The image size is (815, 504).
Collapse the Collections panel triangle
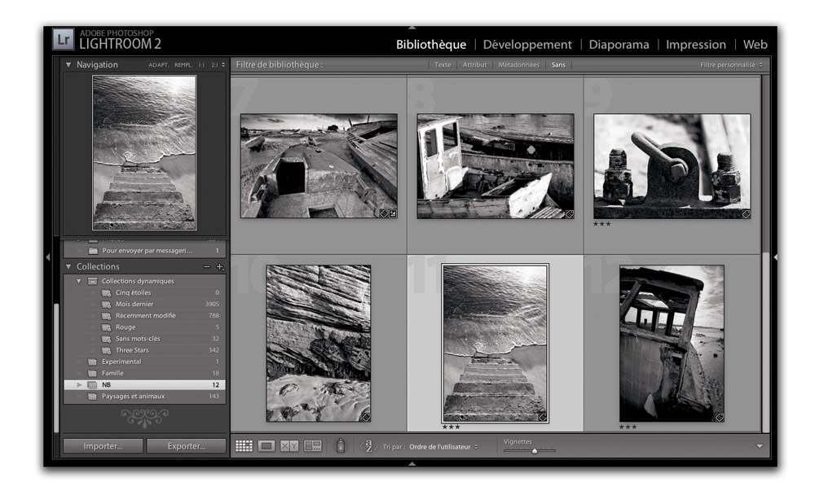click(x=68, y=267)
